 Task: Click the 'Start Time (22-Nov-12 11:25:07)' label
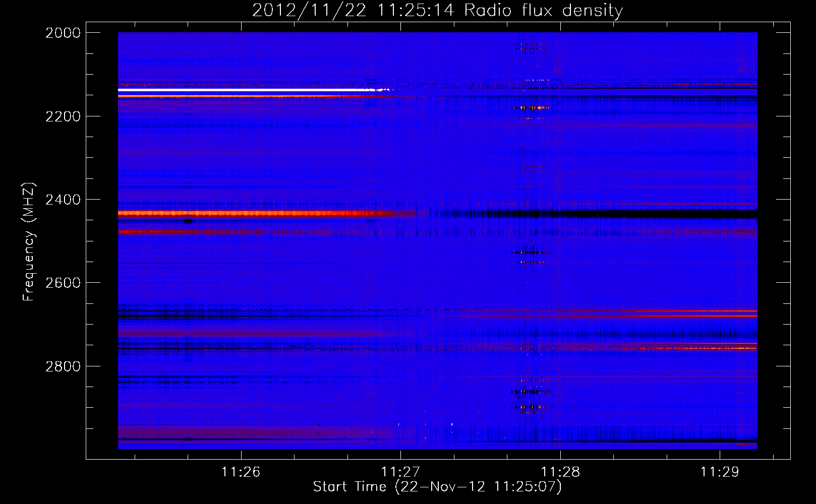click(437, 487)
